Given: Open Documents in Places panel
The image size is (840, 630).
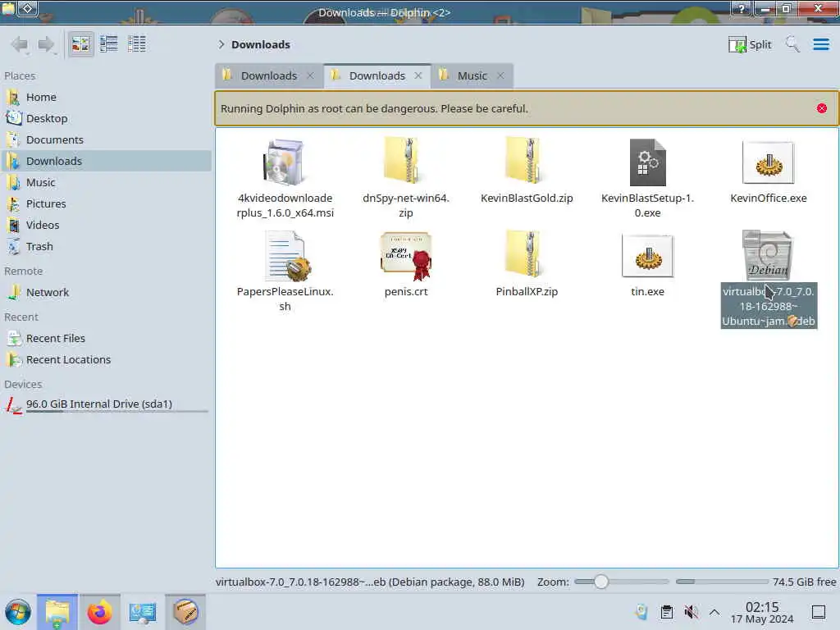Looking at the screenshot, I should 106,139.
